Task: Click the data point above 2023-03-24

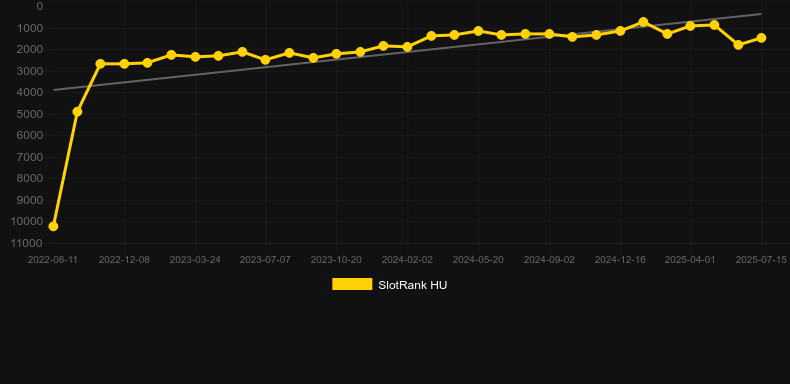Action: coord(195,57)
